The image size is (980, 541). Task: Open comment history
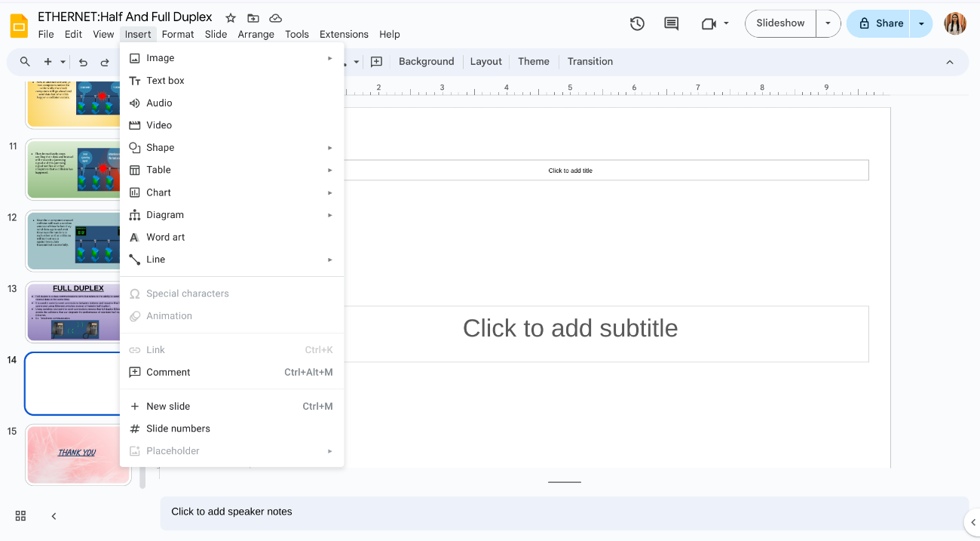671,23
